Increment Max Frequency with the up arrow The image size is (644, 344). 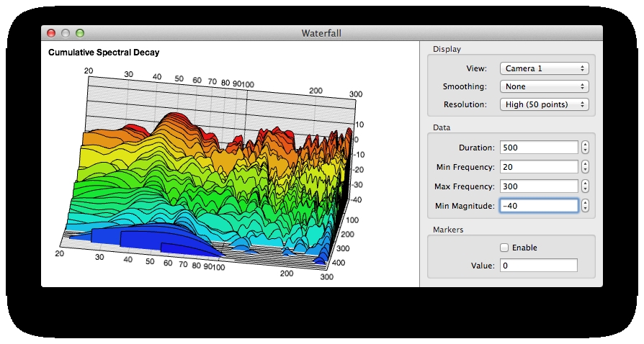click(585, 183)
